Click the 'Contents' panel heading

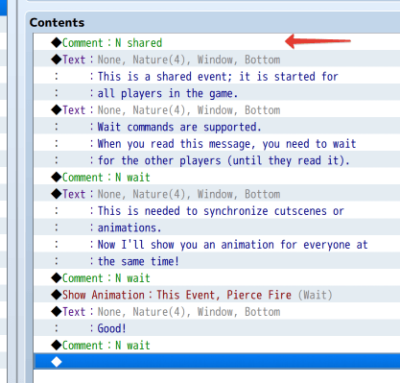57,22
